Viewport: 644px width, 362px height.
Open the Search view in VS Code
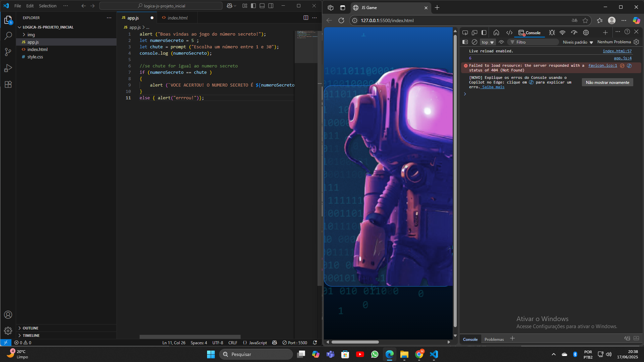coord(8,36)
